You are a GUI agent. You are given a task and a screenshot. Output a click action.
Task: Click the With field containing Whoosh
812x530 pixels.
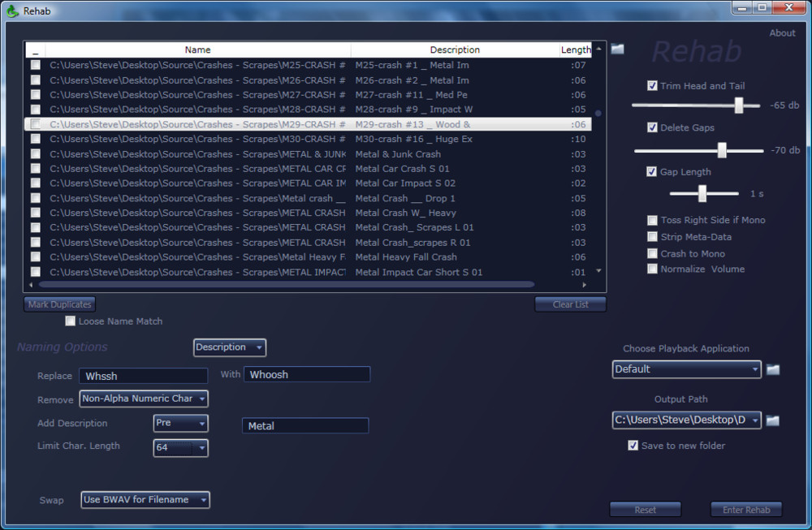(307, 375)
